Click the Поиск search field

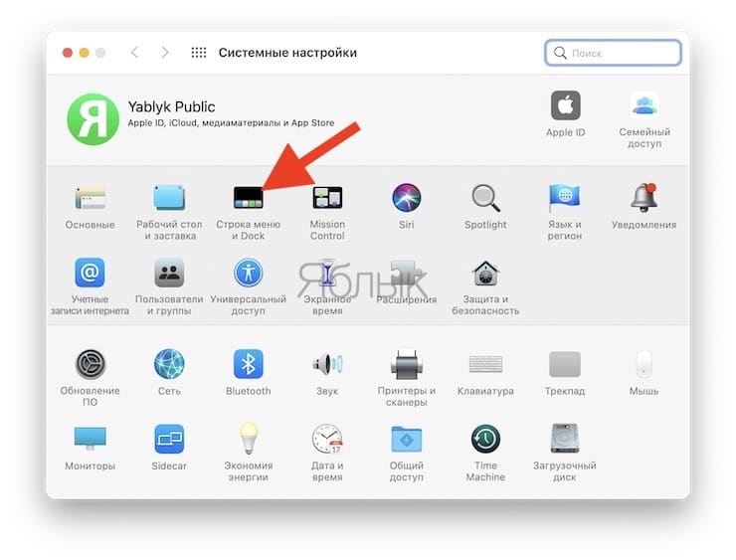click(613, 53)
